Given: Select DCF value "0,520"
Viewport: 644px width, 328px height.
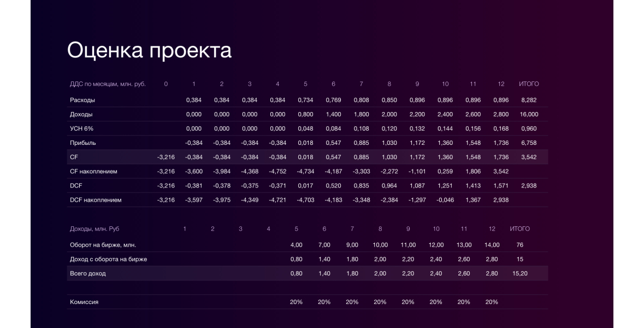Looking at the screenshot, I should click(333, 186).
